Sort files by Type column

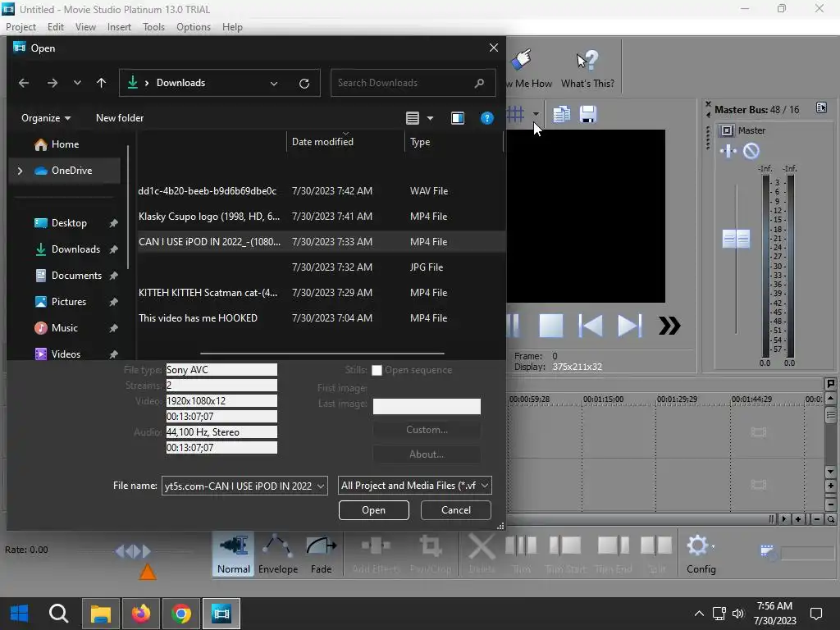pos(454,141)
